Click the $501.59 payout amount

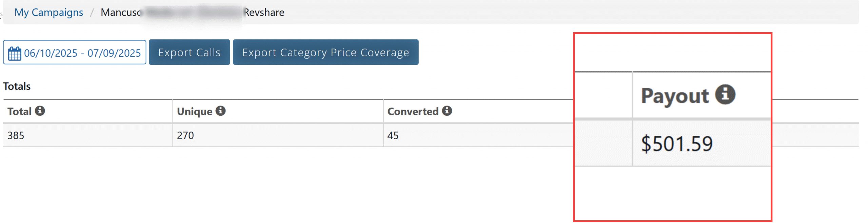pos(677,144)
